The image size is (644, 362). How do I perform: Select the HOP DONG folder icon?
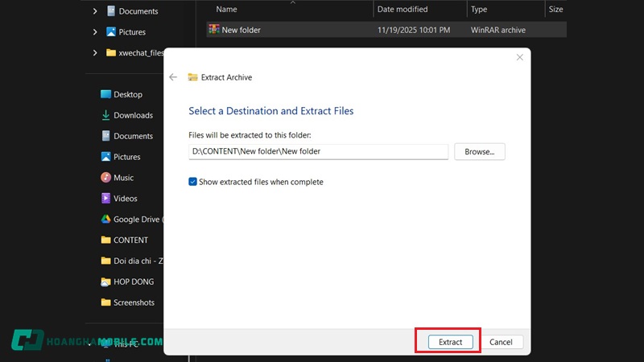point(105,282)
